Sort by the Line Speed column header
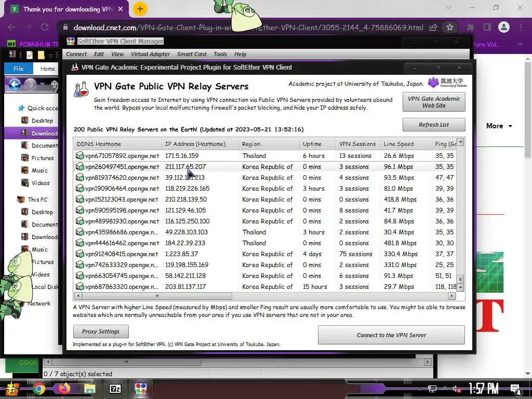 coord(406,144)
